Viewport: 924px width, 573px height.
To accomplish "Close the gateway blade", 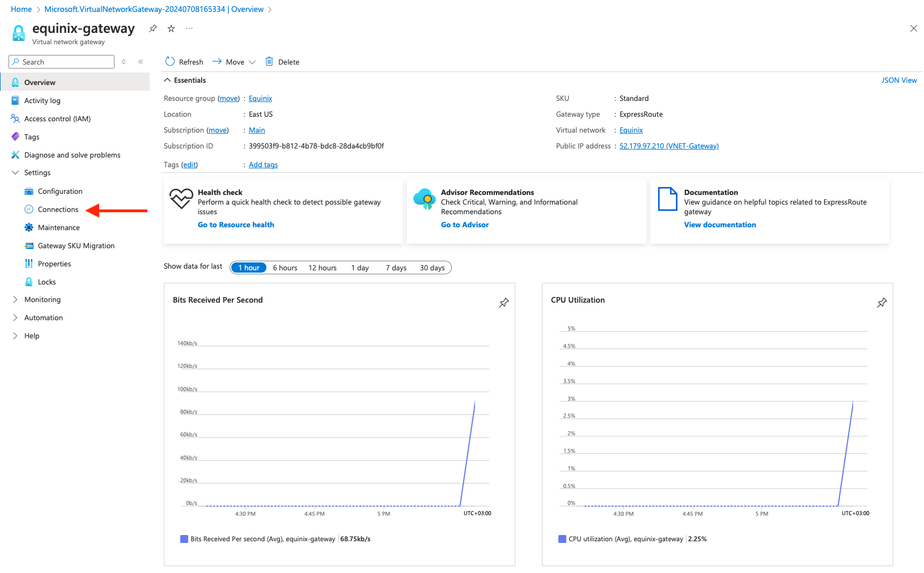I will pos(913,28).
